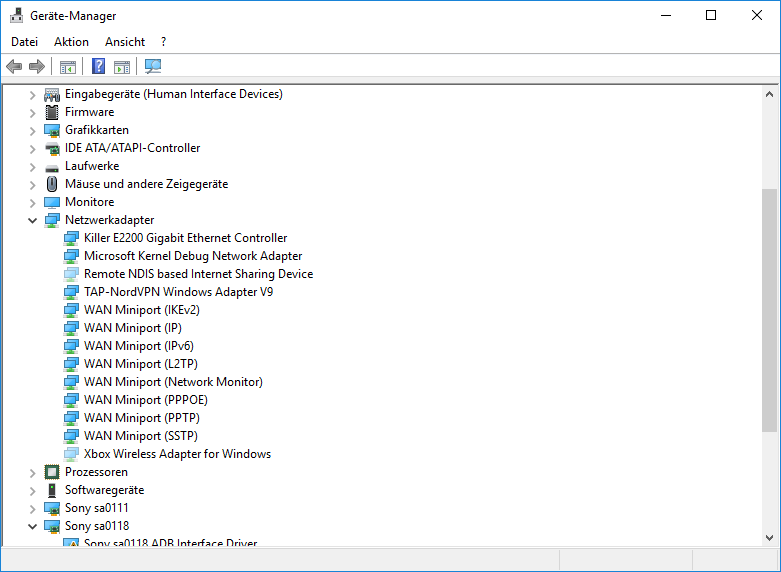Select Killer E2200 Gigabit Ethernet Controller text
781x572 pixels.
pyautogui.click(x=185, y=238)
